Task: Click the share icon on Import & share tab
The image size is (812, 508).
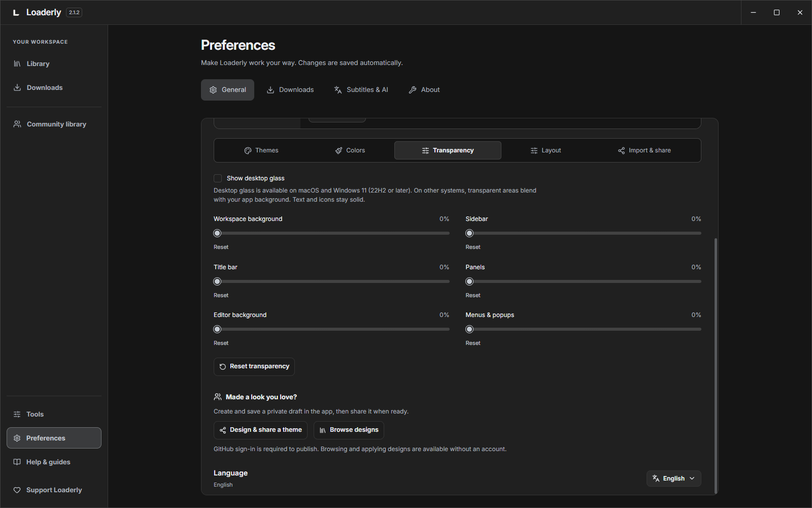Action: [x=622, y=150]
